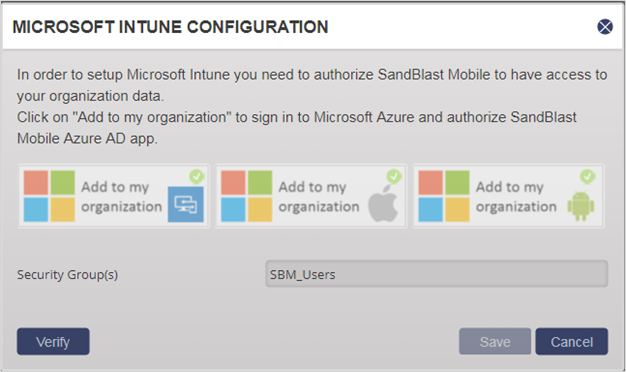
Task: Click the Verify button
Action: click(53, 342)
